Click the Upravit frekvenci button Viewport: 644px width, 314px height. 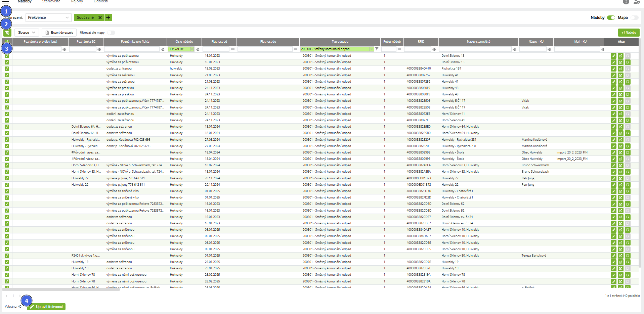point(46,307)
